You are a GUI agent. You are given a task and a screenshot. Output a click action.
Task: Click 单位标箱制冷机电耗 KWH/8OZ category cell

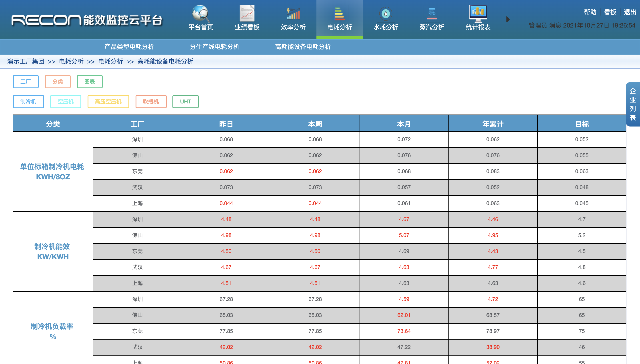(x=53, y=172)
